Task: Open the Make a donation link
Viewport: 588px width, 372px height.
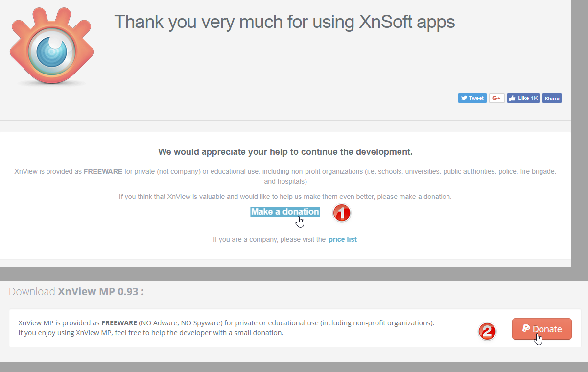Action: tap(285, 212)
